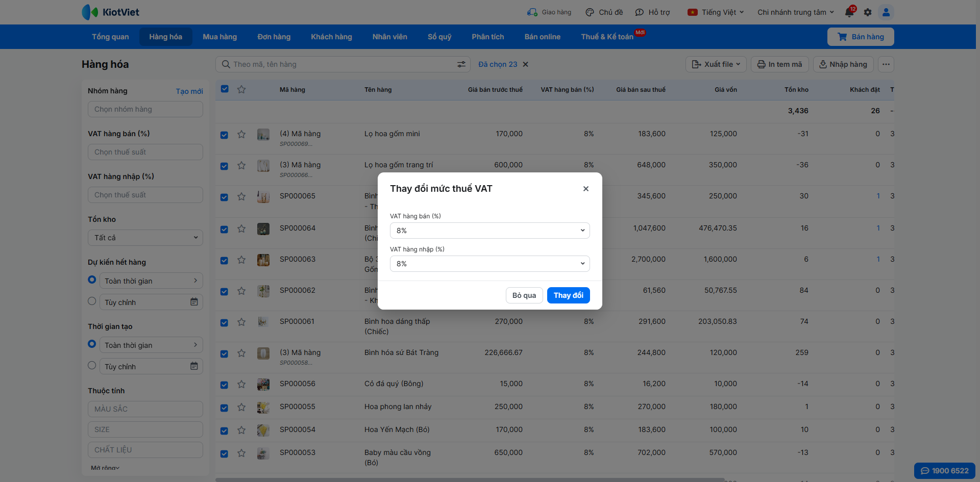
Task: Star the Lọ hoa gốm mini row
Action: [x=241, y=135]
